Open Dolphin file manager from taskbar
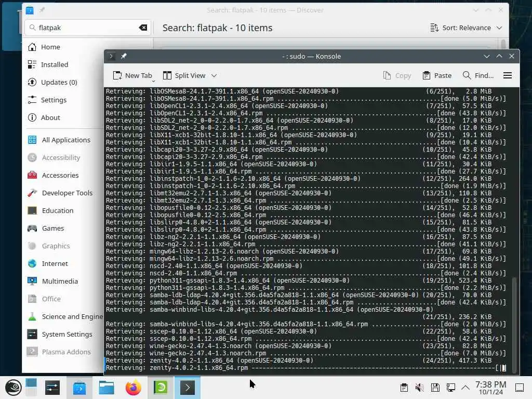Viewport: 532px width, 399px height. (x=106, y=388)
